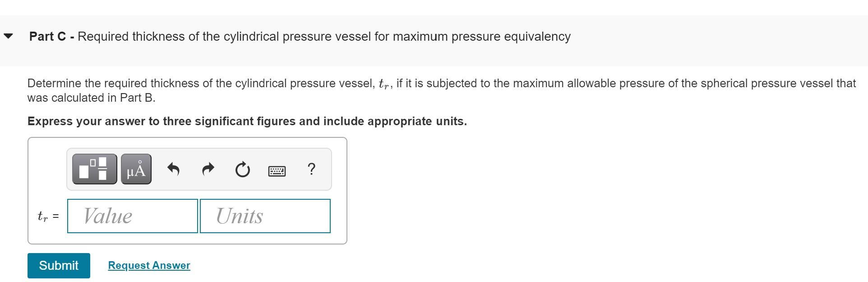
Task: Select the bolded significant figures instruction text
Action: 247,121
